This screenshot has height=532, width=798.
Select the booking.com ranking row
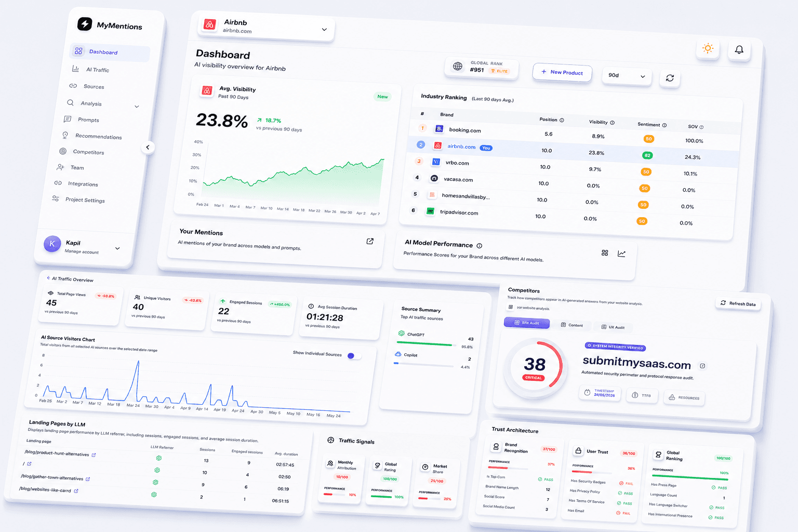click(x=574, y=135)
